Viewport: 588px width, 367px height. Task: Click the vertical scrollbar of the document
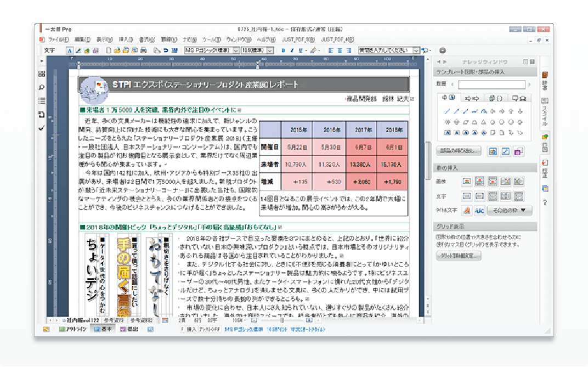click(x=428, y=160)
